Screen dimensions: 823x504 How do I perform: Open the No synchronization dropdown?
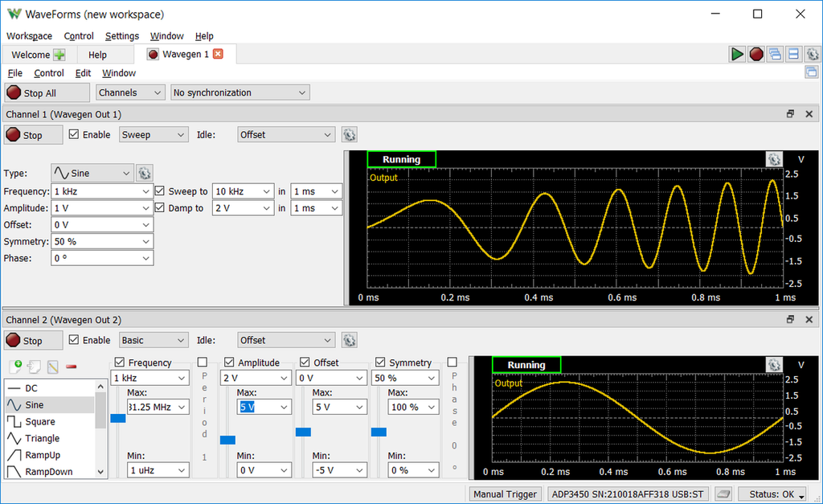click(x=240, y=92)
